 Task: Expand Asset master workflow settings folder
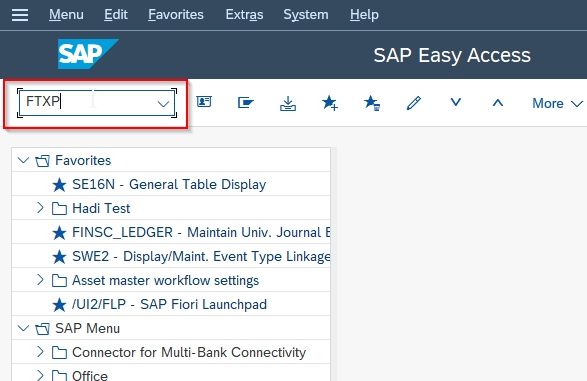40,280
